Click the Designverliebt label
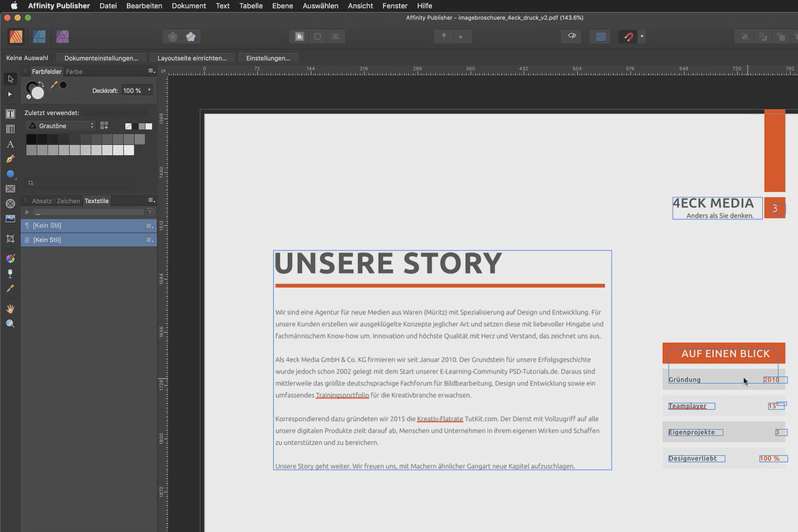The width and height of the screenshot is (798, 532). click(x=693, y=458)
